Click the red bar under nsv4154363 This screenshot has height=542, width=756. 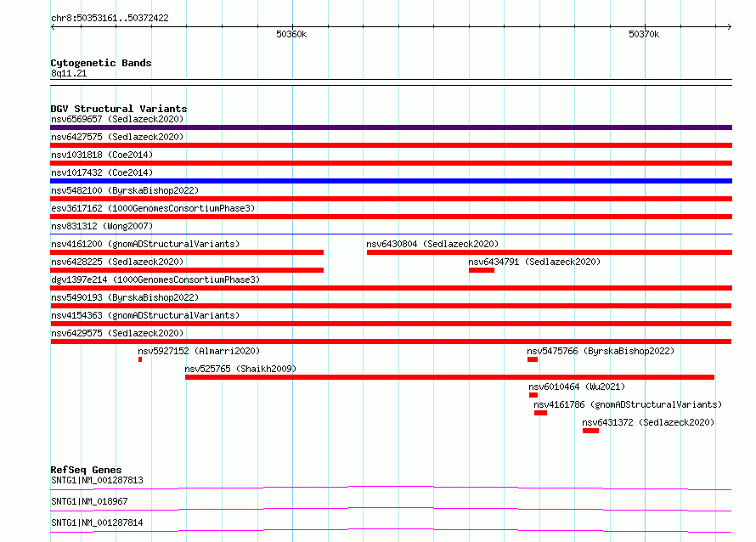click(391, 324)
